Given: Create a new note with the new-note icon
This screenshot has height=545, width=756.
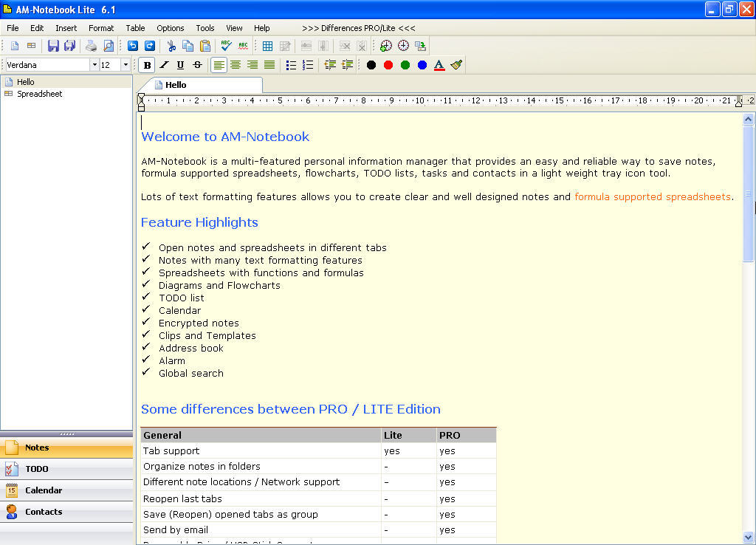Looking at the screenshot, I should click(13, 45).
